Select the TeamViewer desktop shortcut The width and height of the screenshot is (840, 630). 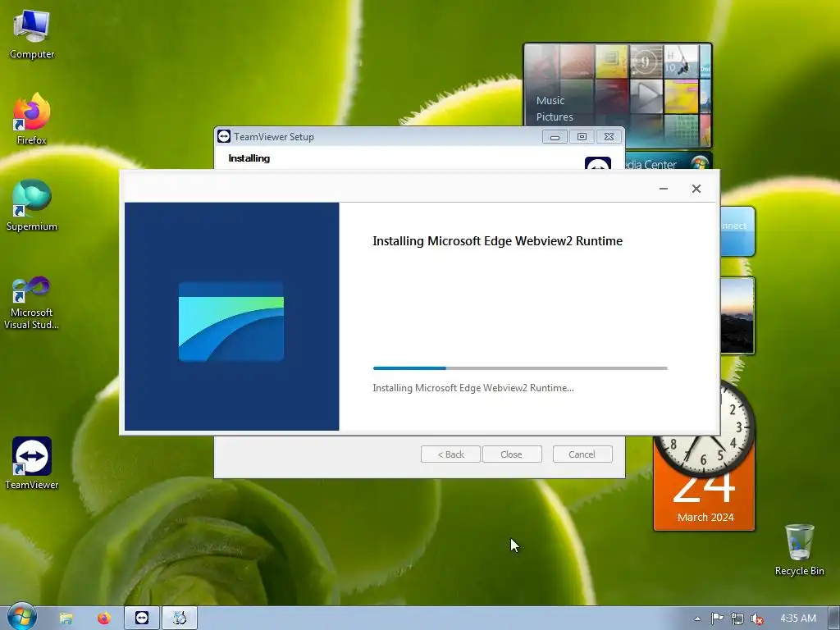click(x=32, y=463)
